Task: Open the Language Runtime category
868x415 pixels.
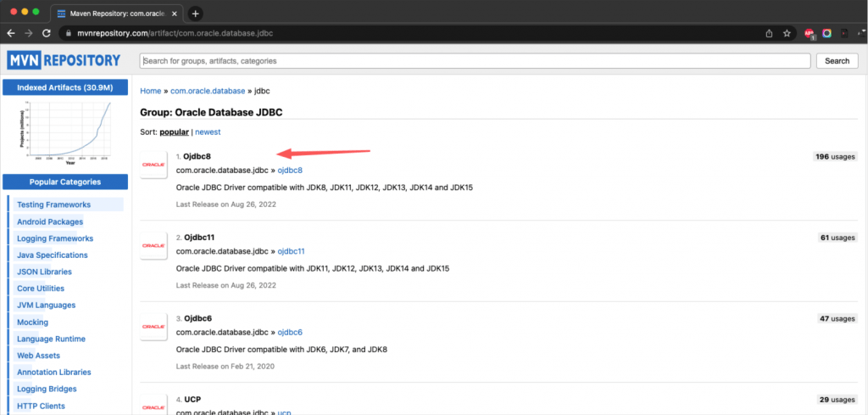Action: 51,339
